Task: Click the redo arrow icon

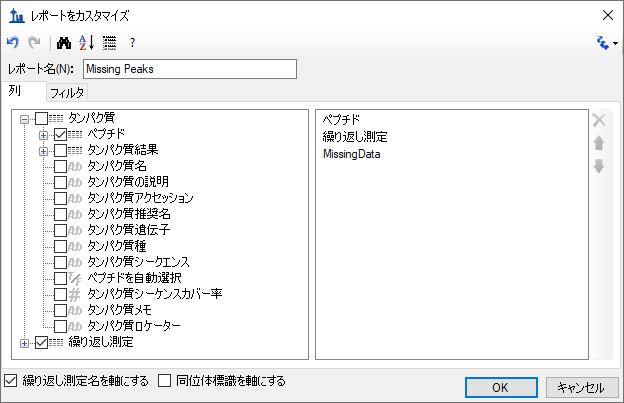Action: click(x=35, y=42)
